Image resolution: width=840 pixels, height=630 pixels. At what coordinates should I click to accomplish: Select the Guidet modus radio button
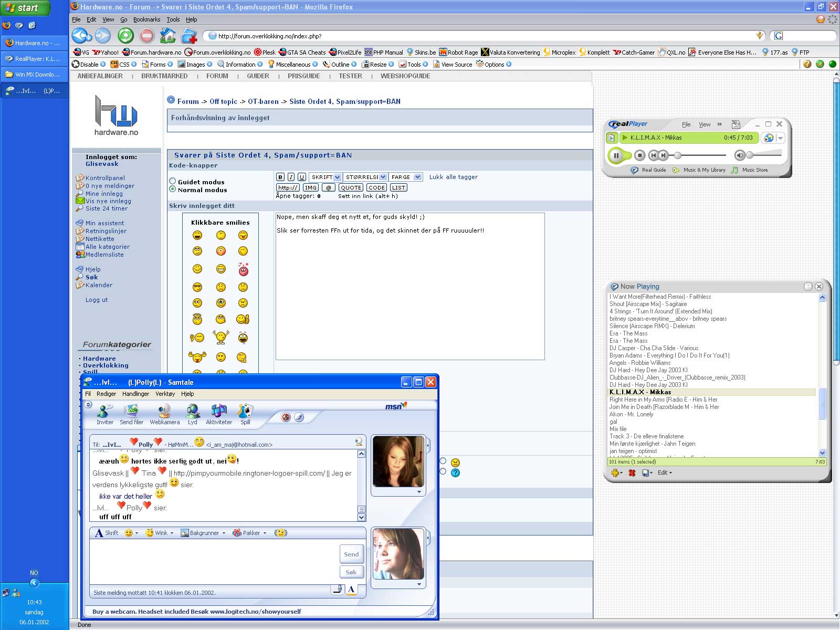[172, 181]
